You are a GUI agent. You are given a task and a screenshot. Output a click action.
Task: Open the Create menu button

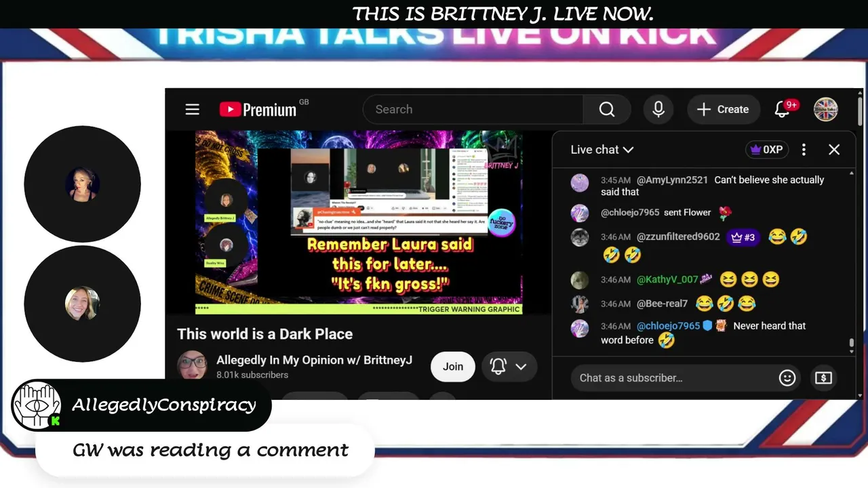click(724, 109)
